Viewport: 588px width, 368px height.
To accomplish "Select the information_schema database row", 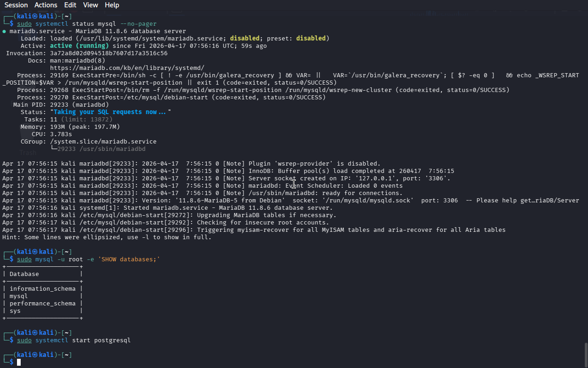I will tap(42, 289).
